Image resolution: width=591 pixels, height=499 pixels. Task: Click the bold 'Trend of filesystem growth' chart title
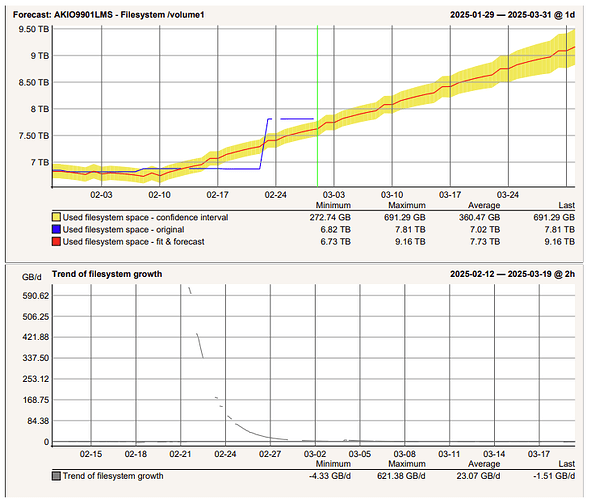point(107,274)
